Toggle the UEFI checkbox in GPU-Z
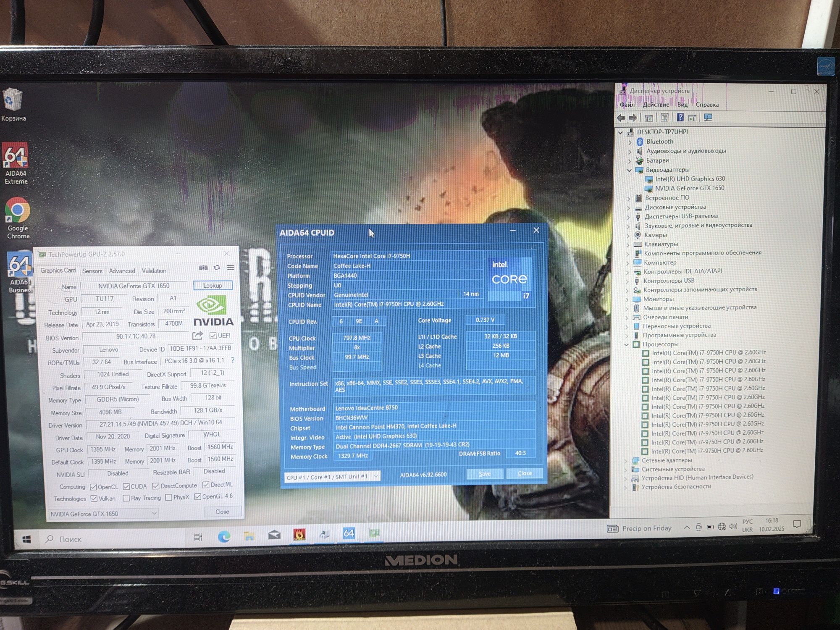Viewport: 840px width, 630px height. (x=213, y=336)
